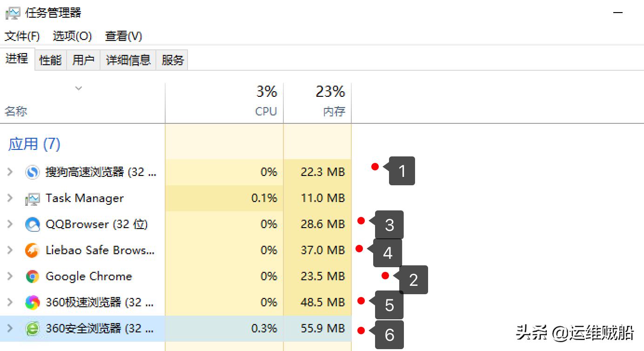This screenshot has height=351, width=644.
Task: Sort processes by CPU column header
Action: pos(266,111)
